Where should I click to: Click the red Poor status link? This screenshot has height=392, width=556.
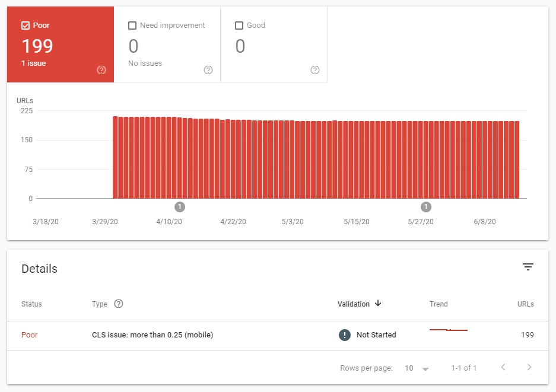point(30,335)
